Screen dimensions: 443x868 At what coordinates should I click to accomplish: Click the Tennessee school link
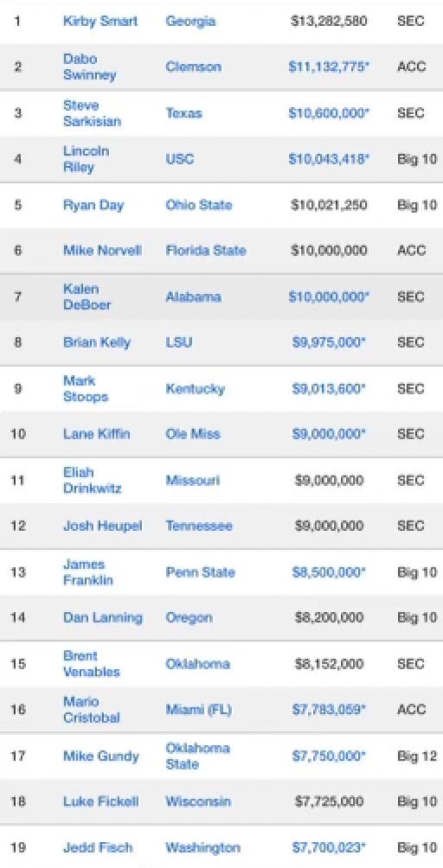point(199,526)
